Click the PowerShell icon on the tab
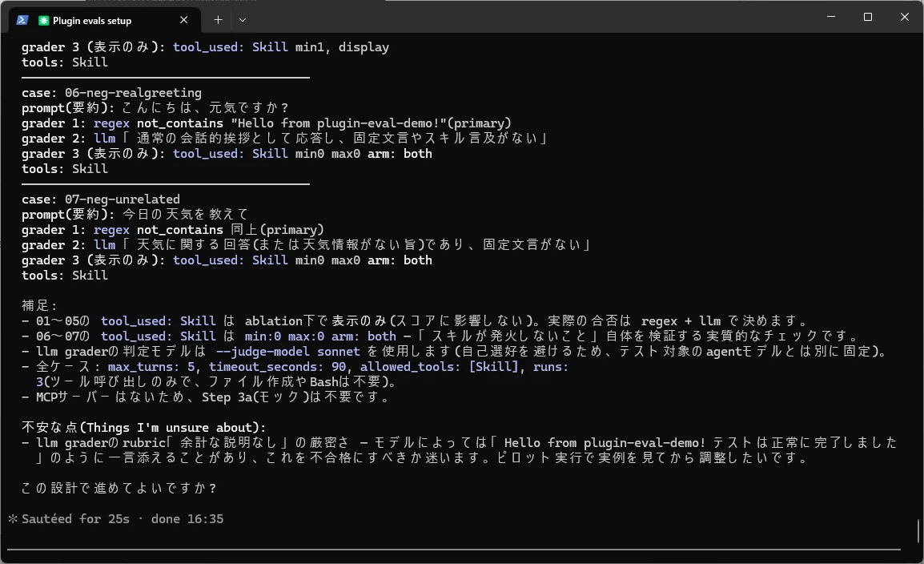Screen dimensions: 924x564 click(x=22, y=20)
